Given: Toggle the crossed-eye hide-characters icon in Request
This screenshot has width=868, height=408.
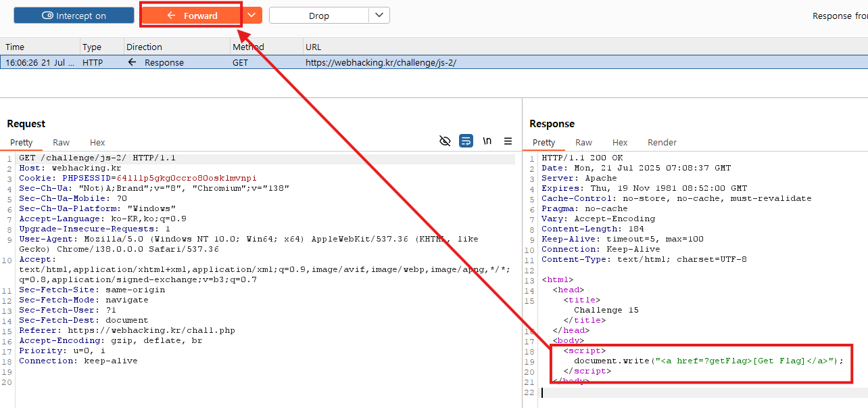Looking at the screenshot, I should (x=445, y=141).
